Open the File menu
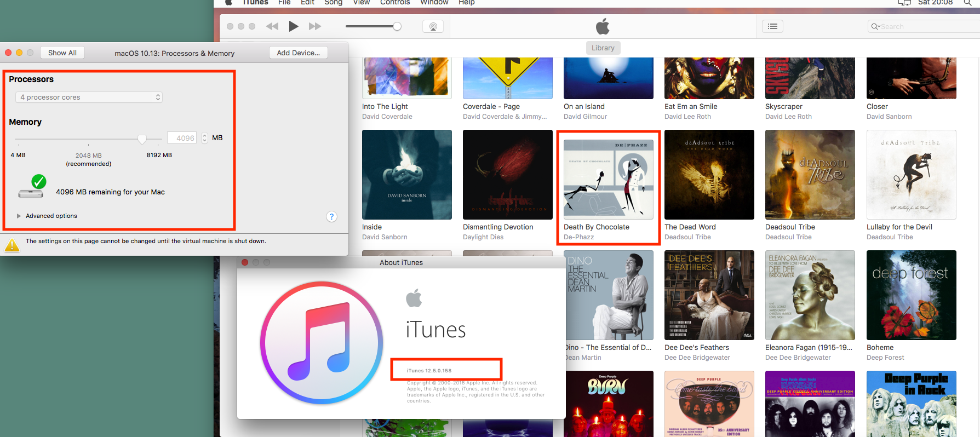This screenshot has width=980, height=437. pos(284,2)
